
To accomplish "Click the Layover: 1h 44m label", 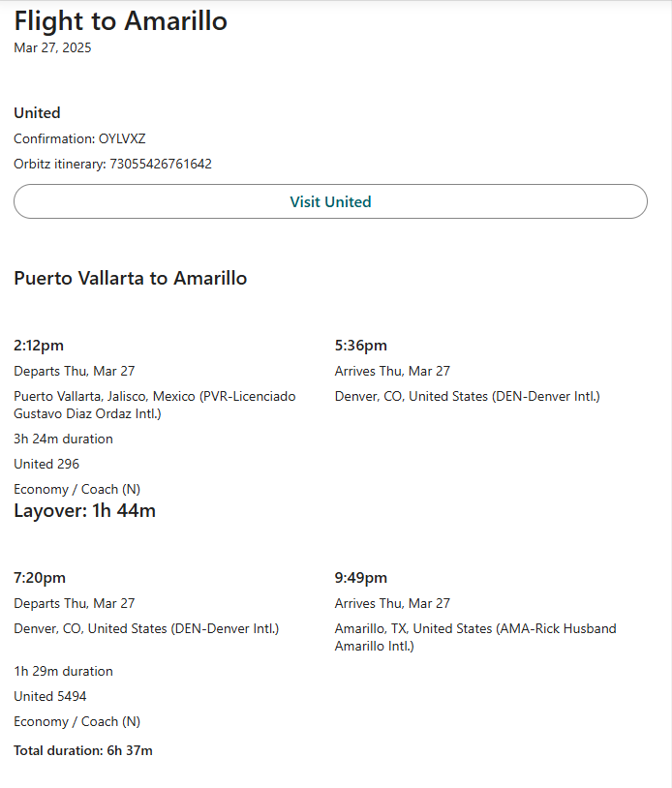I will click(x=84, y=511).
